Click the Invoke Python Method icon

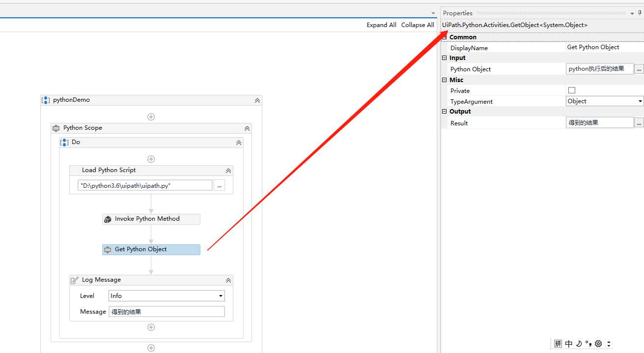[x=108, y=219]
